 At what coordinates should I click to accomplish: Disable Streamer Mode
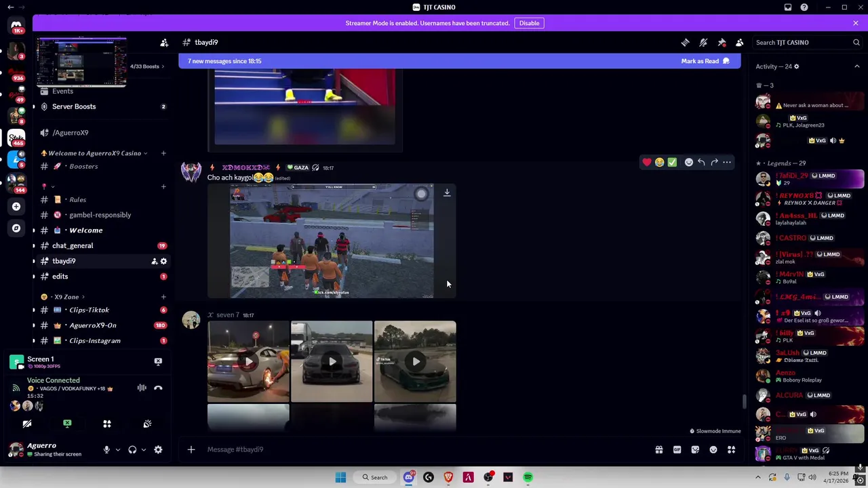(x=529, y=23)
